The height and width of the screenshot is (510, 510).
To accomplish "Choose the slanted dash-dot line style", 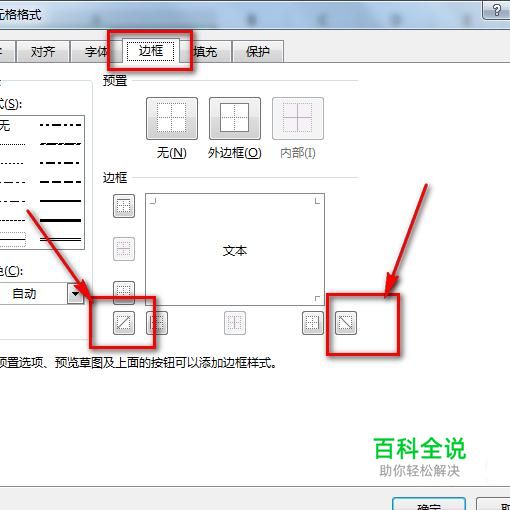I will coord(60,144).
